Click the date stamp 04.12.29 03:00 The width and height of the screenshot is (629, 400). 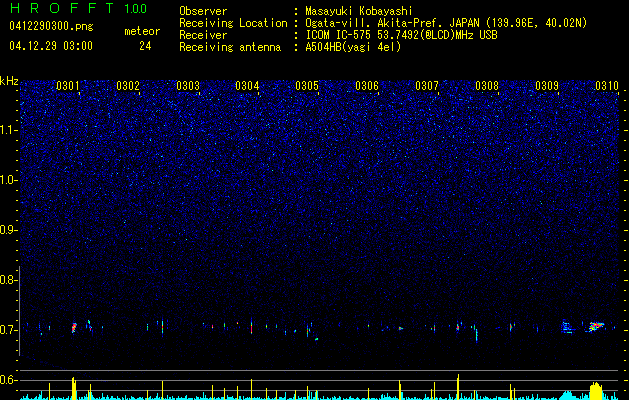(51, 46)
